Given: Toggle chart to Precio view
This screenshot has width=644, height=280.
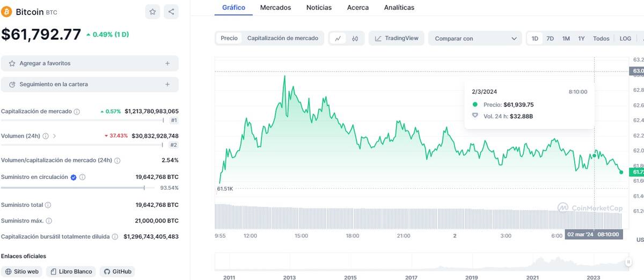Looking at the screenshot, I should click(x=229, y=38).
